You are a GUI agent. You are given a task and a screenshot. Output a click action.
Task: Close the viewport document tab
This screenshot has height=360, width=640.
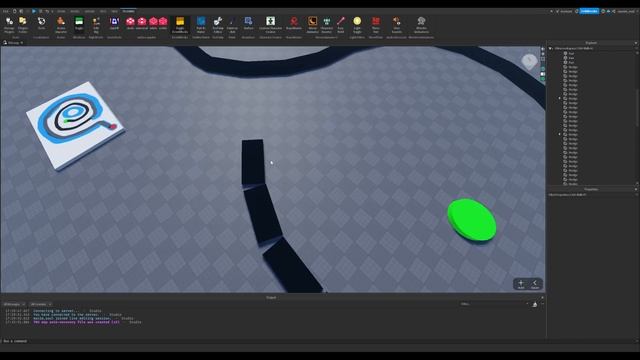pos(22,42)
